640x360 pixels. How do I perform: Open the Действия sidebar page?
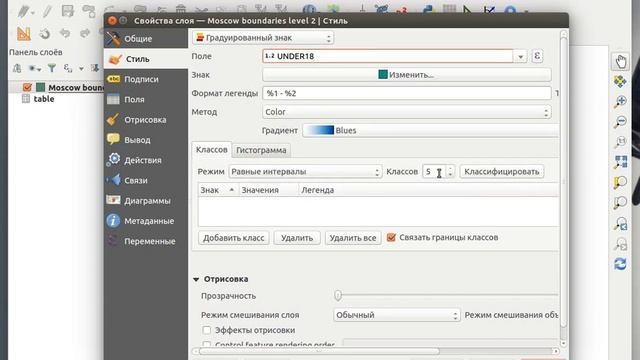pyautogui.click(x=146, y=160)
